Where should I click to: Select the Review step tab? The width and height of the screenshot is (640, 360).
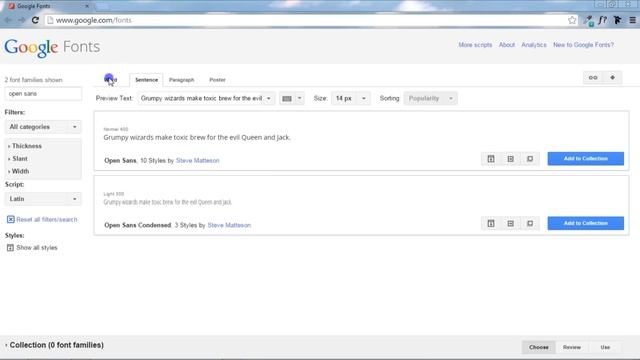572,347
